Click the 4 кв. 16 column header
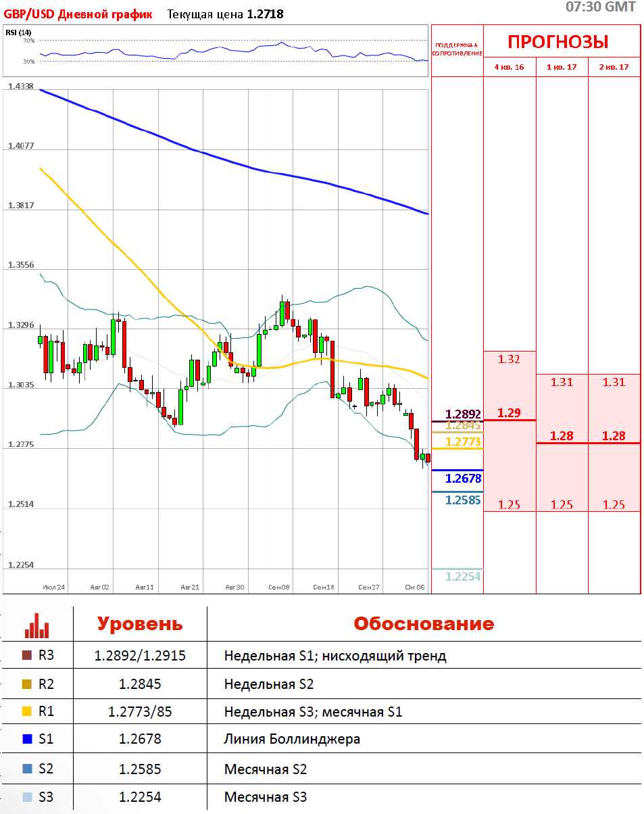Viewport: 644px width, 814px height. click(x=510, y=67)
